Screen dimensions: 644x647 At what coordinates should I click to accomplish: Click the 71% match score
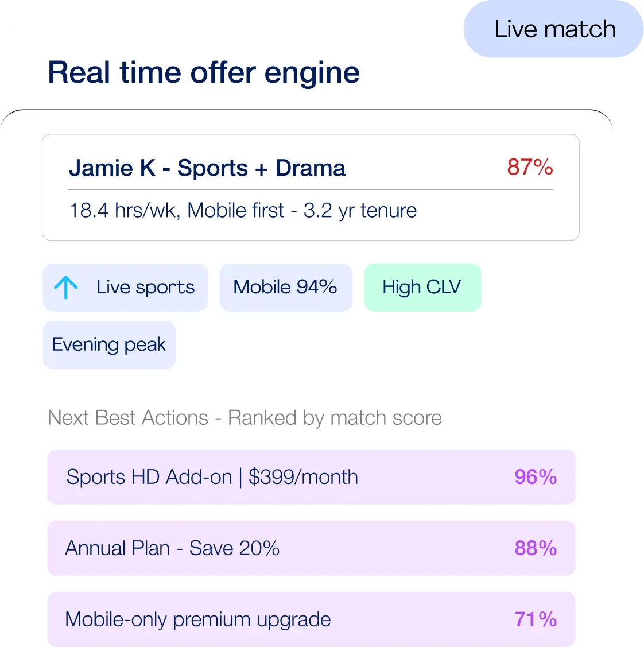tap(535, 619)
